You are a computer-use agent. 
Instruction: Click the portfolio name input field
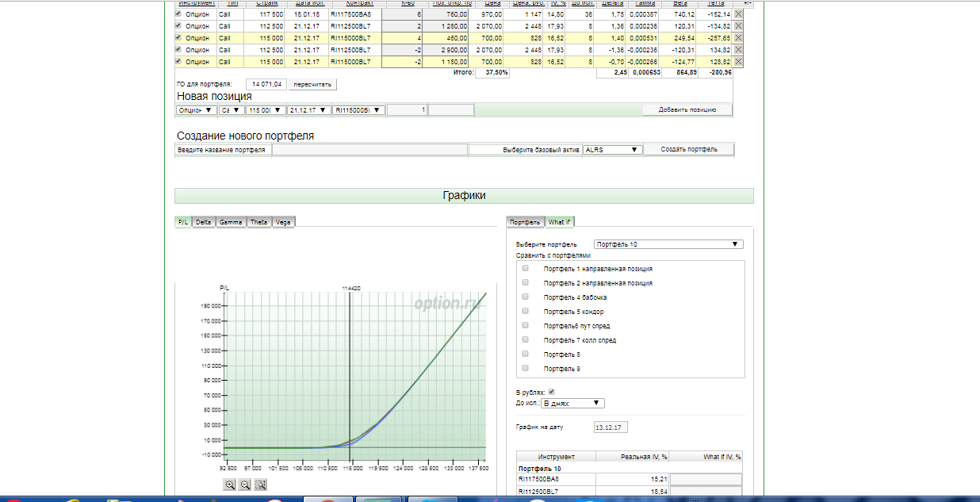[x=369, y=149]
